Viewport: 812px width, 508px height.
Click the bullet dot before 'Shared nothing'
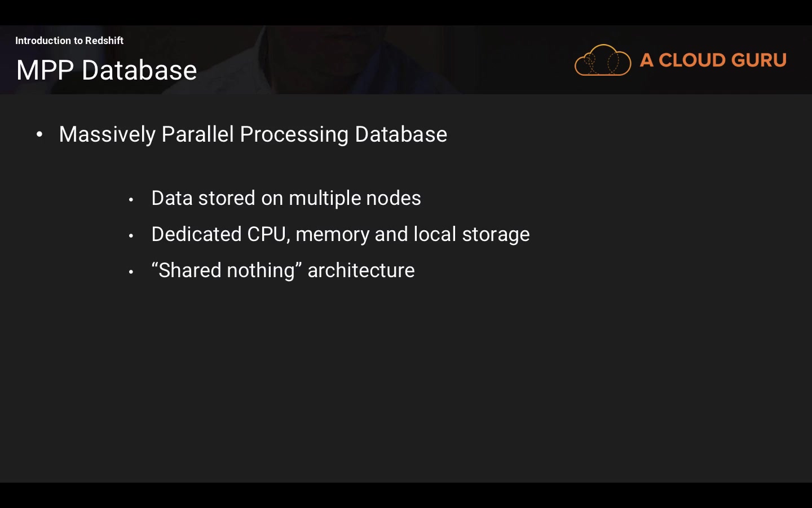click(x=131, y=272)
